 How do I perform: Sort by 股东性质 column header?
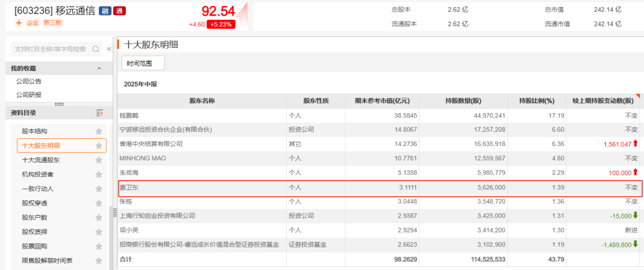point(316,101)
